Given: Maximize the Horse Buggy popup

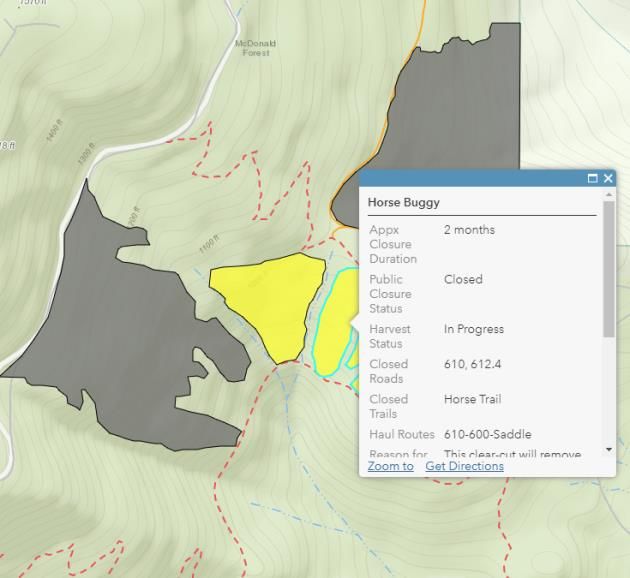Looking at the screenshot, I should pyautogui.click(x=592, y=178).
